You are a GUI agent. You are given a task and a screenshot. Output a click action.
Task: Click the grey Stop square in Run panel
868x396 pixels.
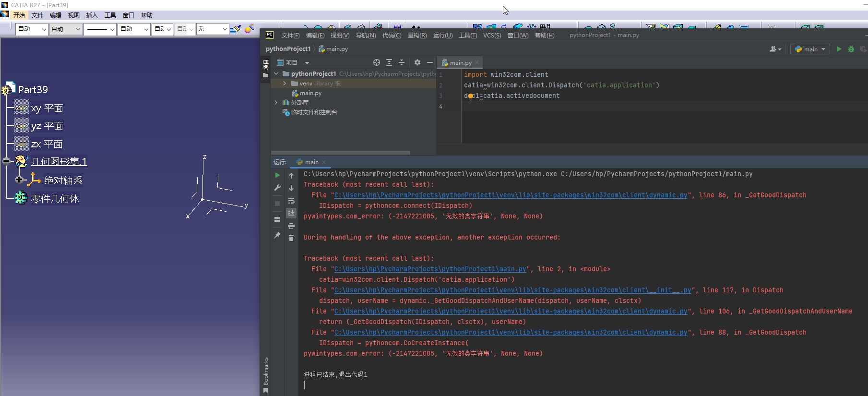(277, 204)
